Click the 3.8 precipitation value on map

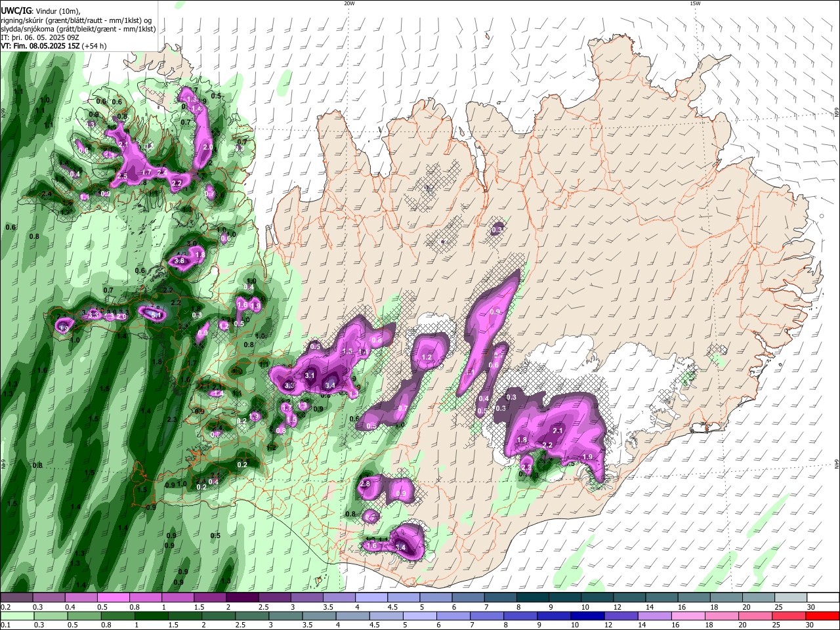click(178, 261)
